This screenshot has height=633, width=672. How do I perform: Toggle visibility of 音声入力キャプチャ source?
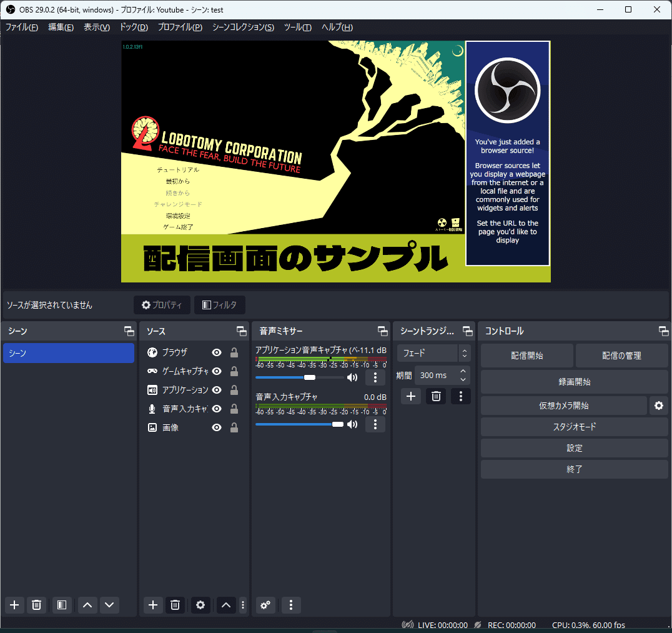coord(217,409)
